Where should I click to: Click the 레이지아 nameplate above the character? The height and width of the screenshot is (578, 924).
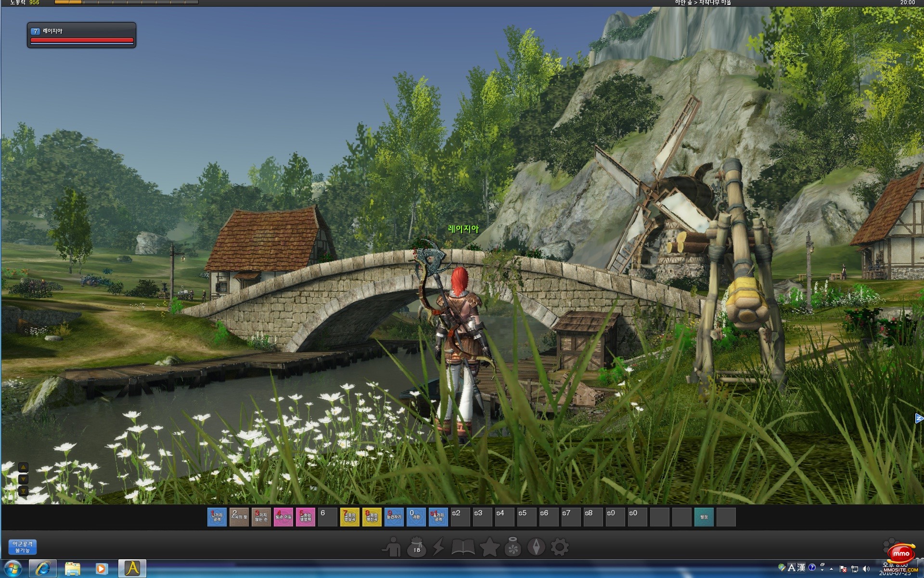tap(463, 229)
